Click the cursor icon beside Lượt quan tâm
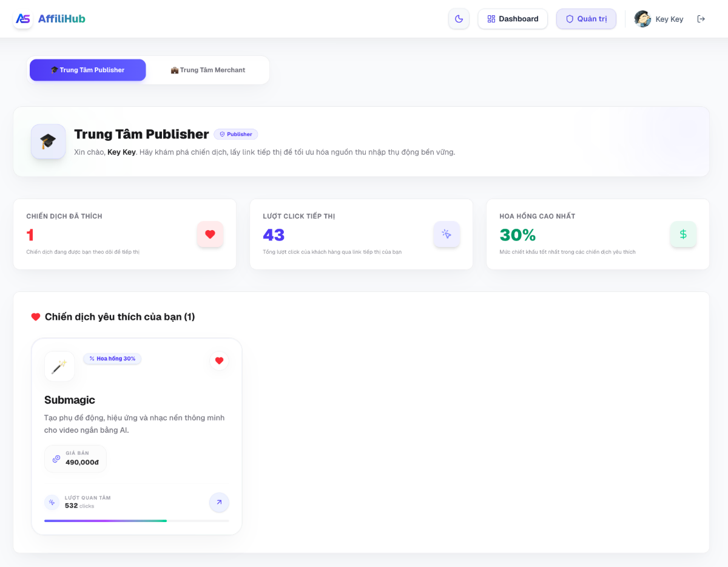 (52, 502)
